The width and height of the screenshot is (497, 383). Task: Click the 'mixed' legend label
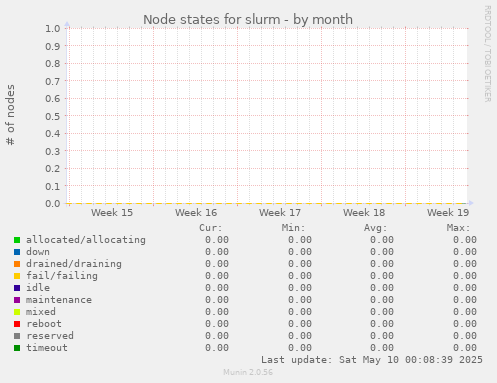(41, 312)
